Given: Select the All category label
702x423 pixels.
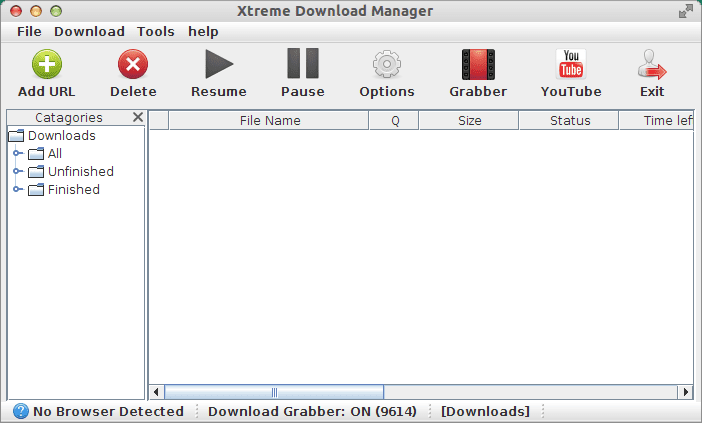Looking at the screenshot, I should pyautogui.click(x=55, y=154).
